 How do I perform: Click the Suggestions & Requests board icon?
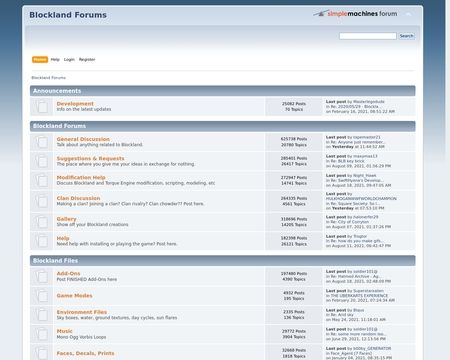42,161
